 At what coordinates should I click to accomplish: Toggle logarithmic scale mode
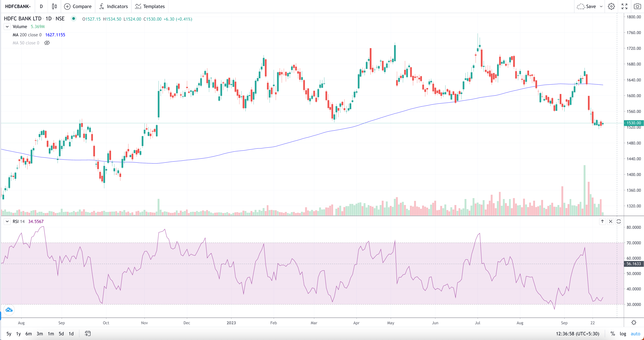tap(623, 333)
